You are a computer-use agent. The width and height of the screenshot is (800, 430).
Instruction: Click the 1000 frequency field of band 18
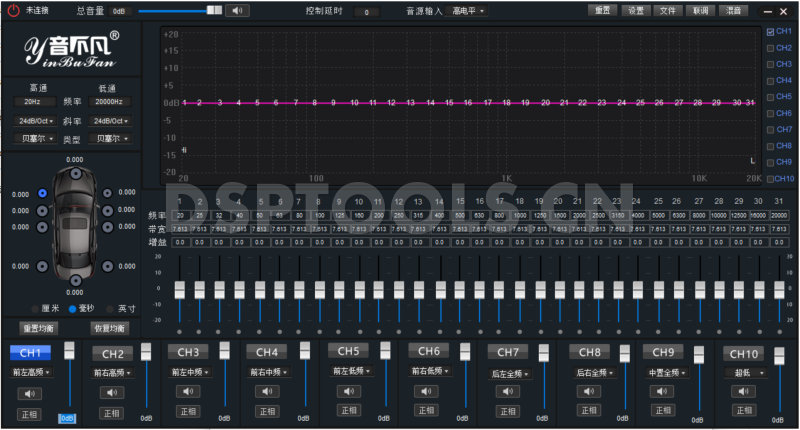point(520,216)
